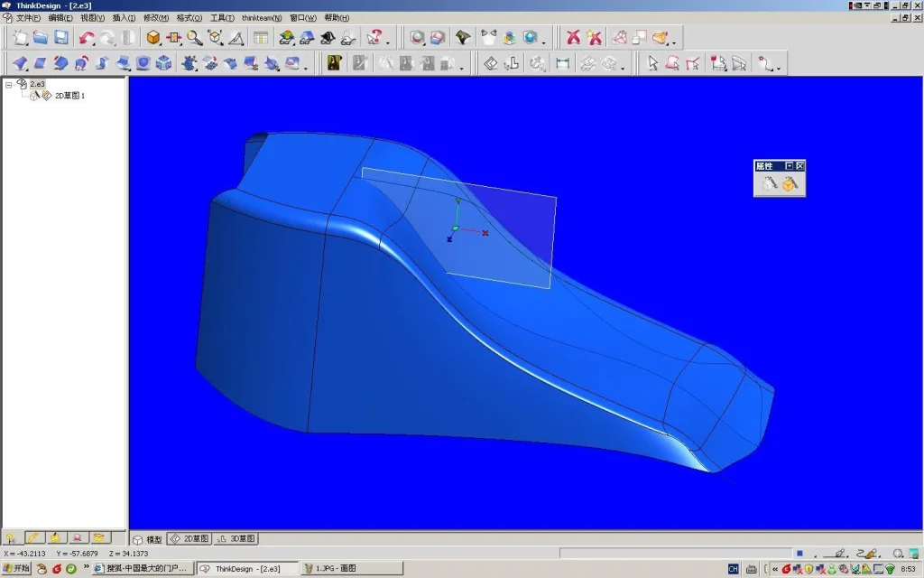Create a new document from the toolbar

[x=21, y=38]
